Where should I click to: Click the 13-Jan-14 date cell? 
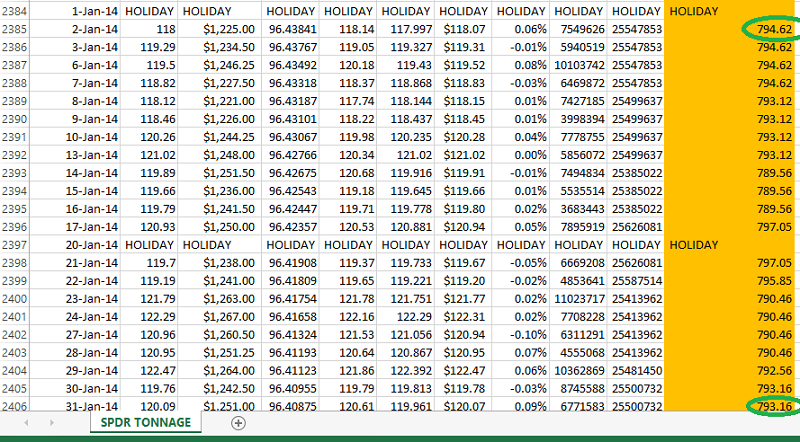pyautogui.click(x=75, y=155)
